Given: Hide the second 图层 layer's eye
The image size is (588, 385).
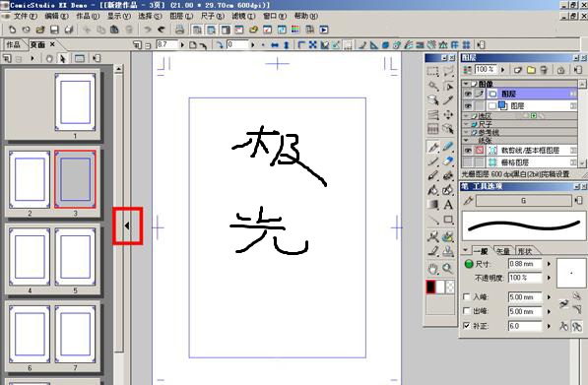Looking at the screenshot, I should point(468,106).
